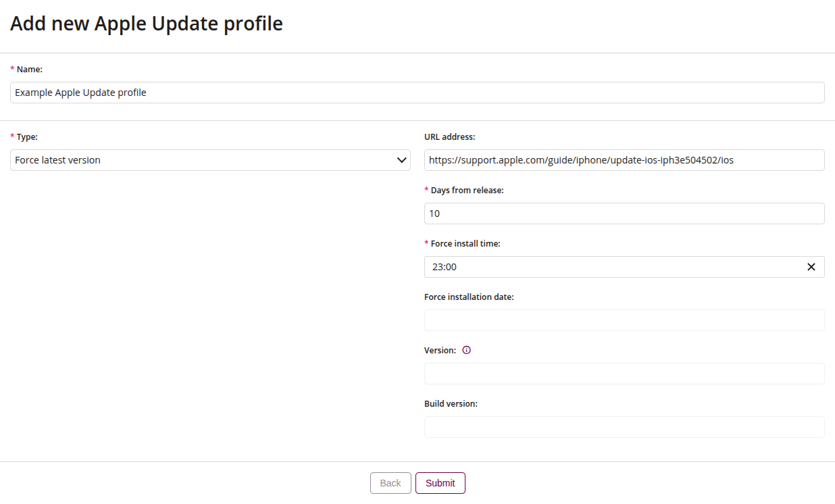Screen dimensions: 835x504
Task: Click the Force install time field
Action: (608, 266)
